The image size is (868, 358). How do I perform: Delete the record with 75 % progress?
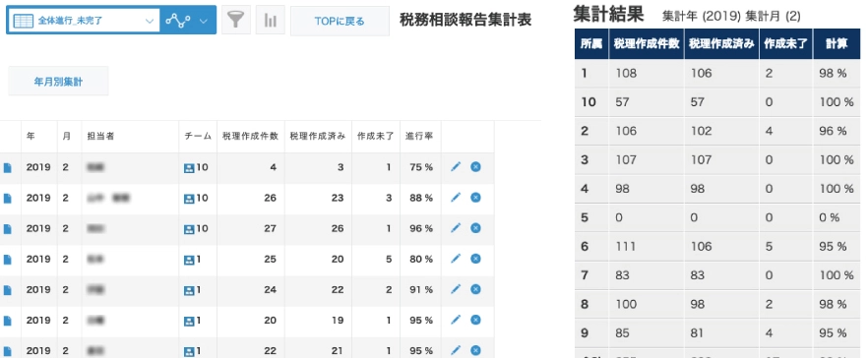point(475,166)
